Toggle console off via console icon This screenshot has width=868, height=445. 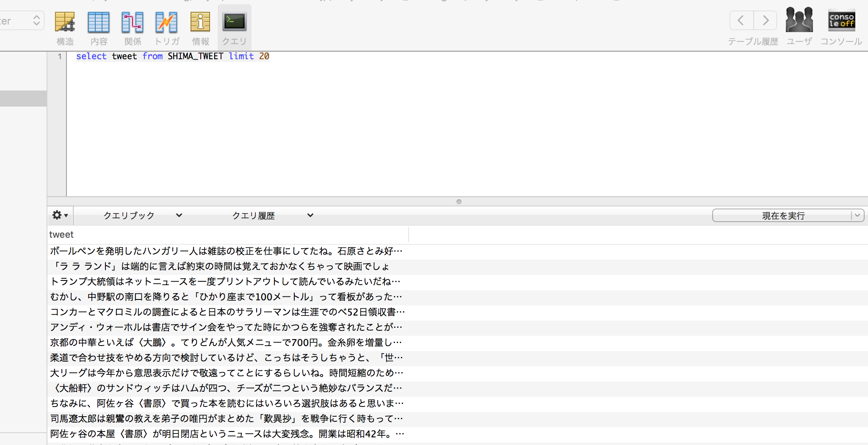pyautogui.click(x=841, y=20)
